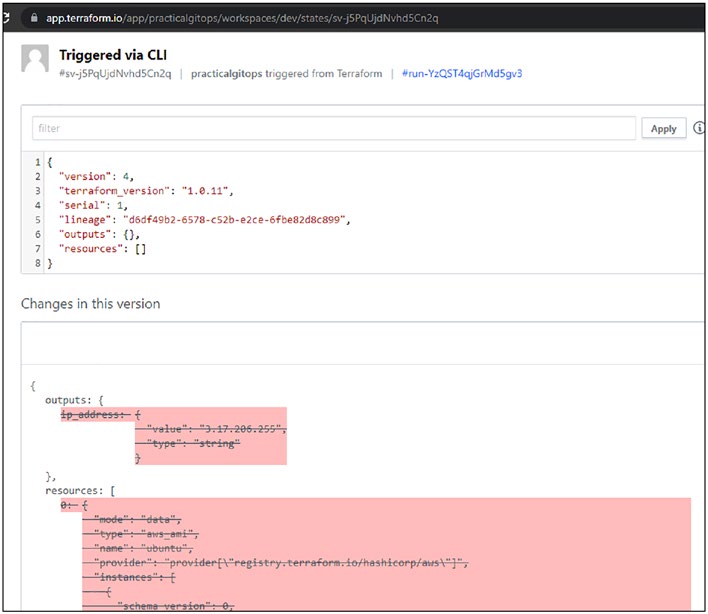Click the #sv-j5PqUjdNvhd5Cn2q state version ID
Image resolution: width=708 pixels, height=614 pixels.
pos(115,74)
